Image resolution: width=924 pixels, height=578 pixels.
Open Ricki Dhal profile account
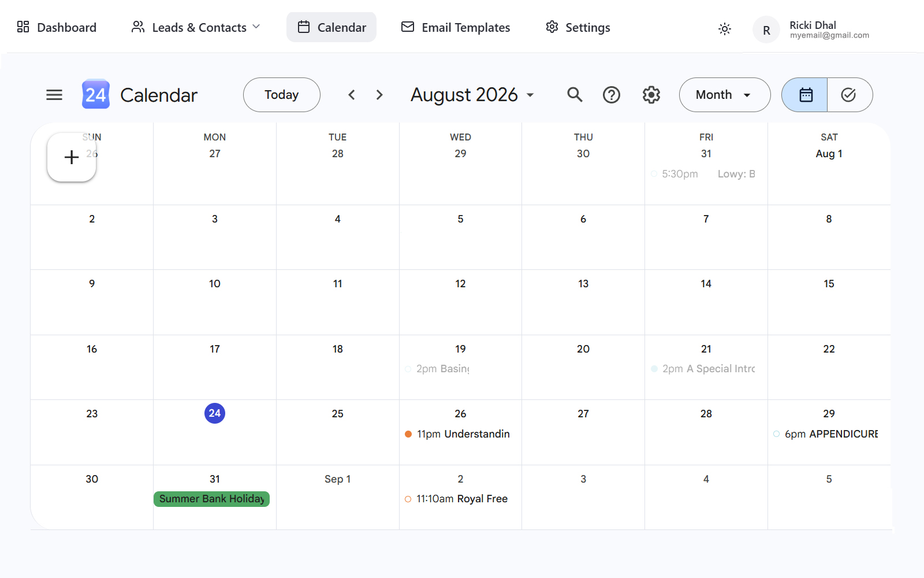pos(811,29)
